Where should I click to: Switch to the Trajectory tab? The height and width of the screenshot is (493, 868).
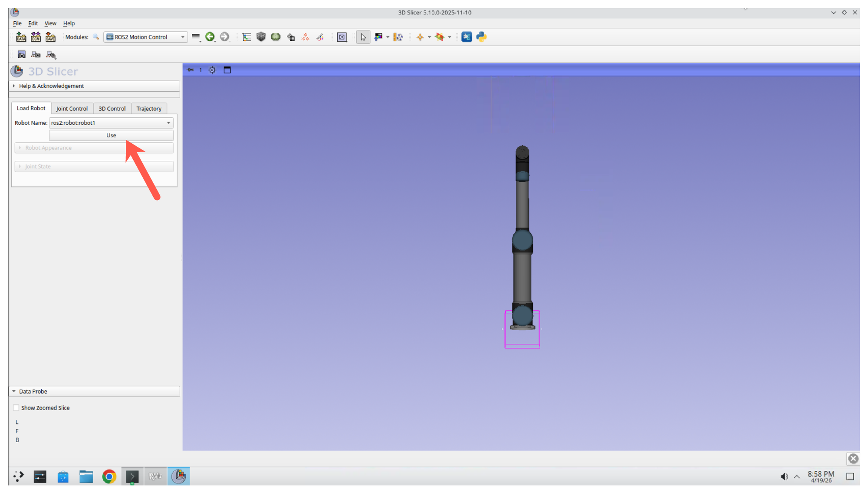[149, 108]
